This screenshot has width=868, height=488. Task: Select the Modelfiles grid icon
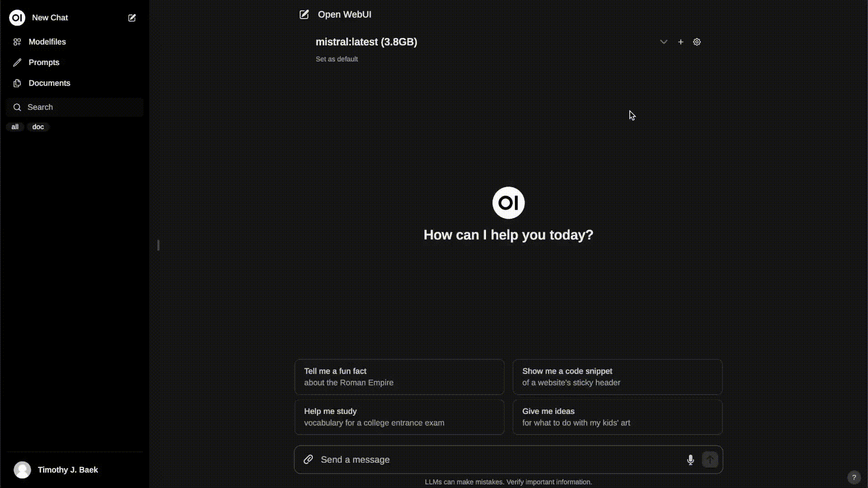(x=17, y=42)
